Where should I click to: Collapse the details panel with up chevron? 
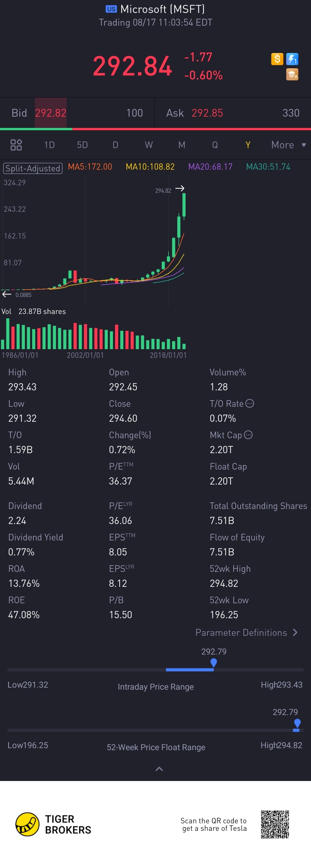159,769
